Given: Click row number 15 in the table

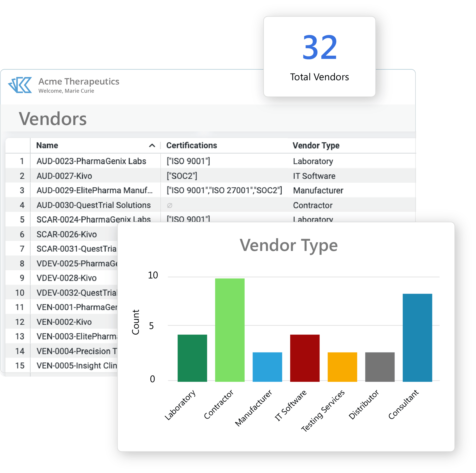Looking at the screenshot, I should click(x=20, y=366).
